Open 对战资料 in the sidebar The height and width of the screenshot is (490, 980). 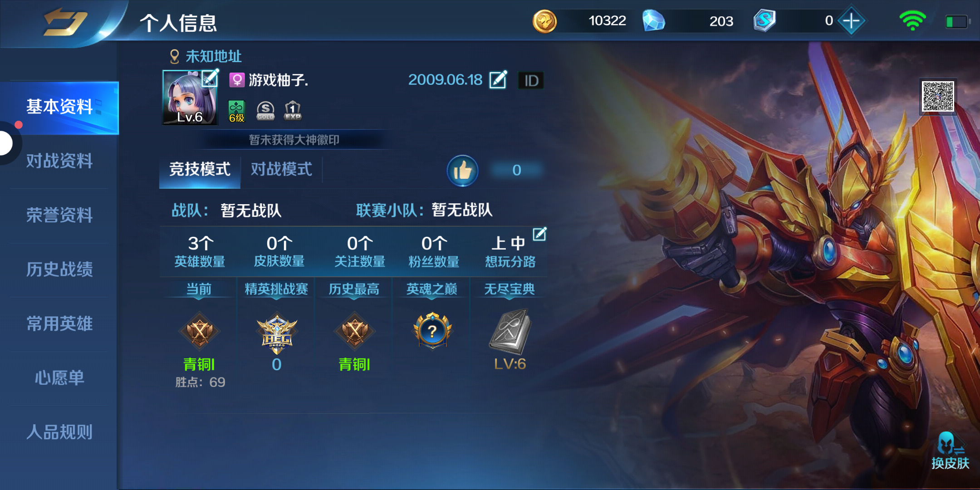point(59,161)
